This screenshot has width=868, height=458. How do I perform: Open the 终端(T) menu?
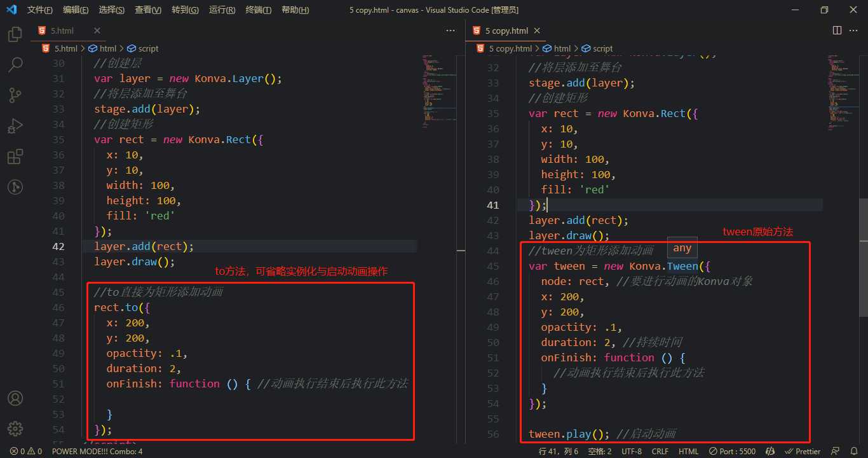point(258,10)
